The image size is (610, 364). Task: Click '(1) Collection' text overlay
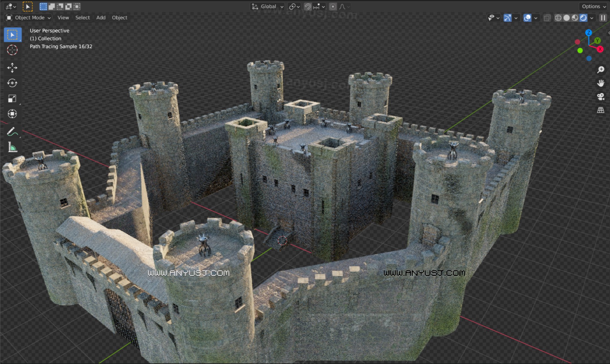pos(46,38)
